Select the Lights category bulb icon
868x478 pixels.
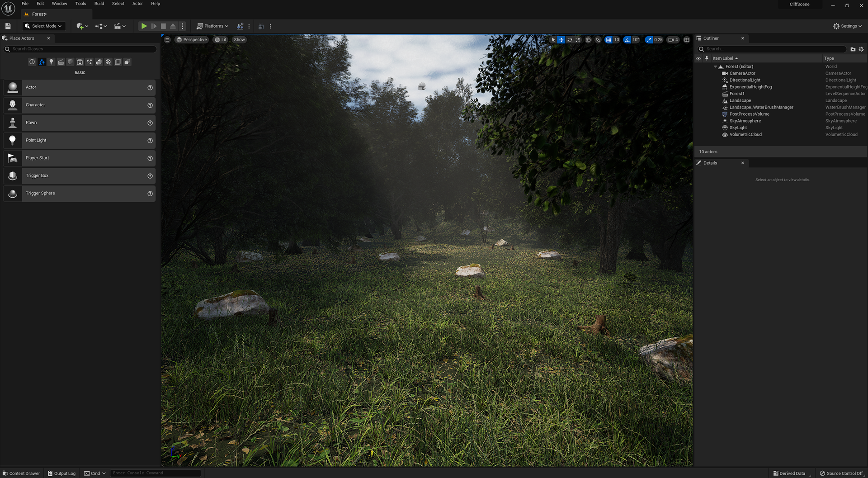(x=51, y=62)
